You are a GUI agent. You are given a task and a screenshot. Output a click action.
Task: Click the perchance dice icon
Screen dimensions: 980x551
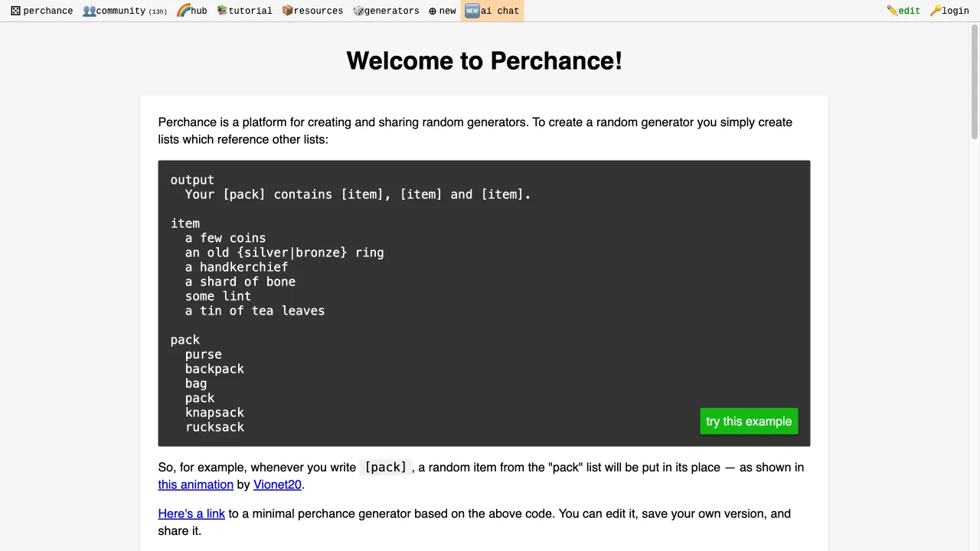pyautogui.click(x=15, y=11)
